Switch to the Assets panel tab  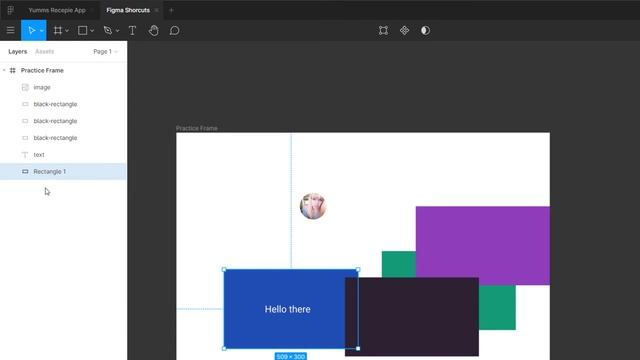point(44,51)
